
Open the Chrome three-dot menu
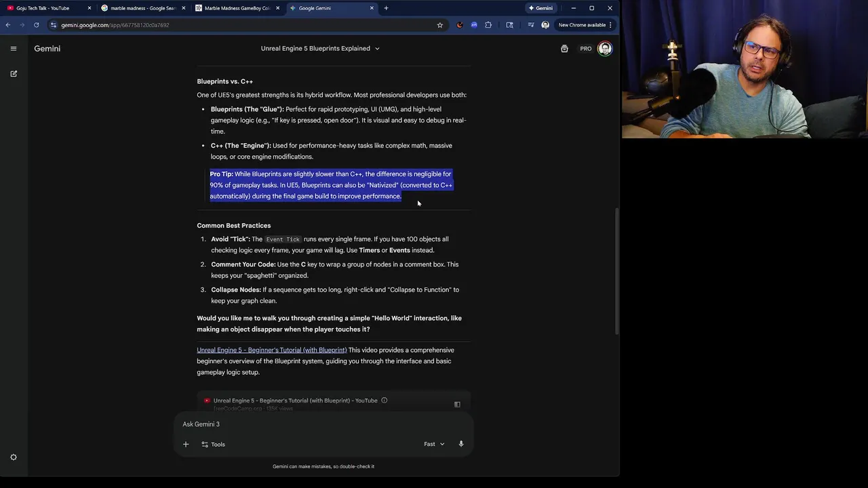pos(610,25)
